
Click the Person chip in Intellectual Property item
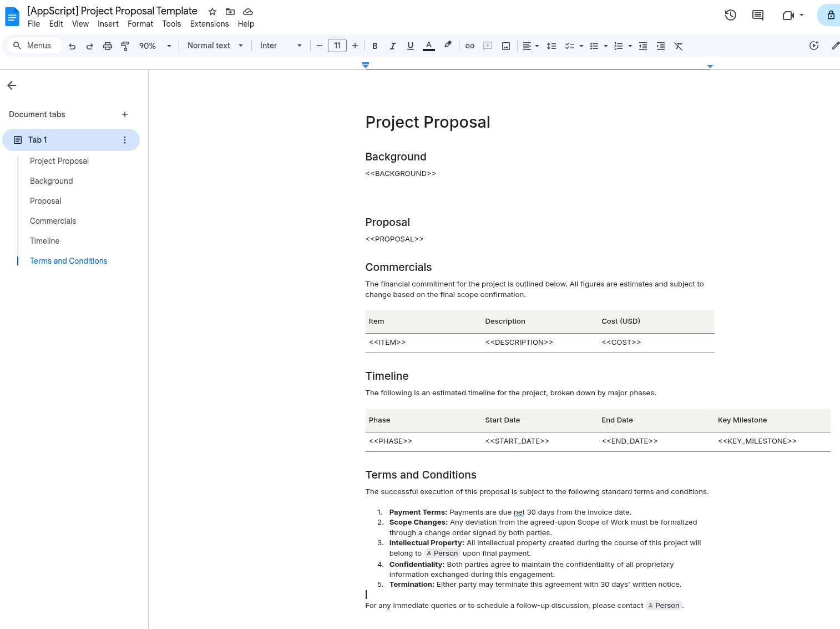click(442, 553)
